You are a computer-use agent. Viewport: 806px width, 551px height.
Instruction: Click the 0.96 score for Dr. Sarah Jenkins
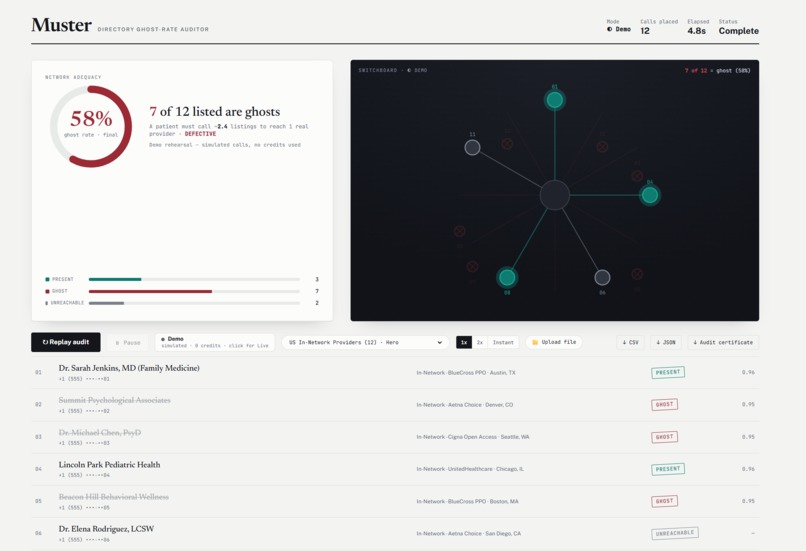[x=748, y=372]
